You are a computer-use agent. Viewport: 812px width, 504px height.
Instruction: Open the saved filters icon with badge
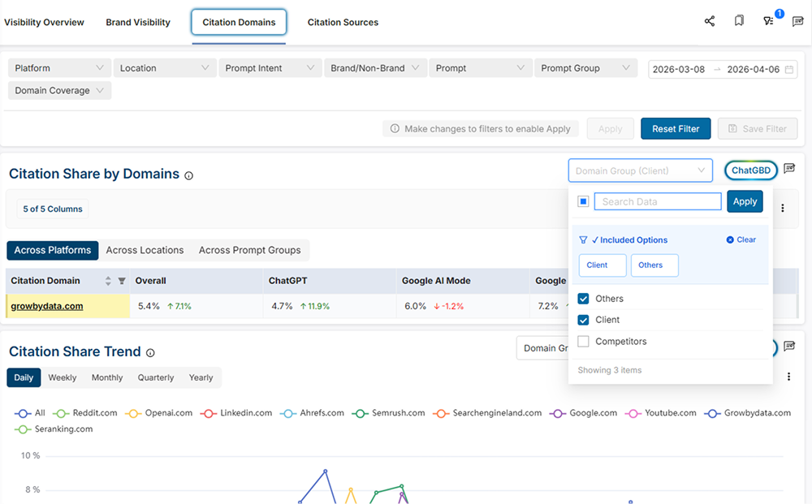[768, 22]
